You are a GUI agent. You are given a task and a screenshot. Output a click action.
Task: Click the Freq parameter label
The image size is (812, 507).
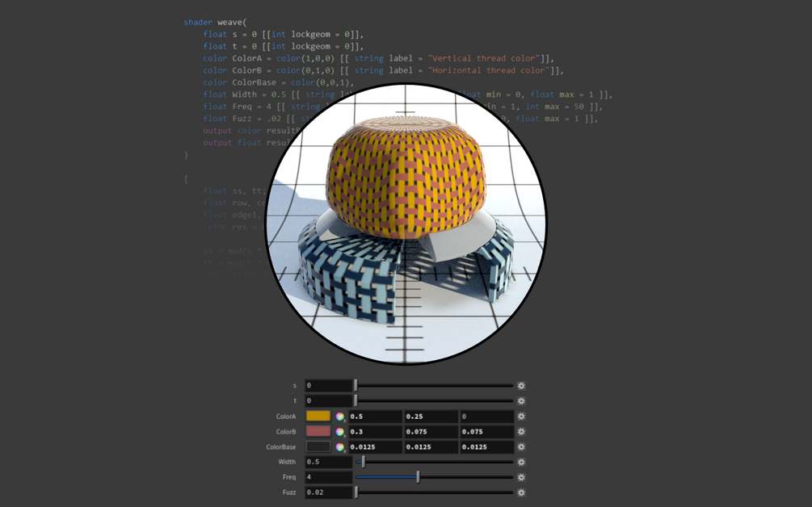(289, 477)
